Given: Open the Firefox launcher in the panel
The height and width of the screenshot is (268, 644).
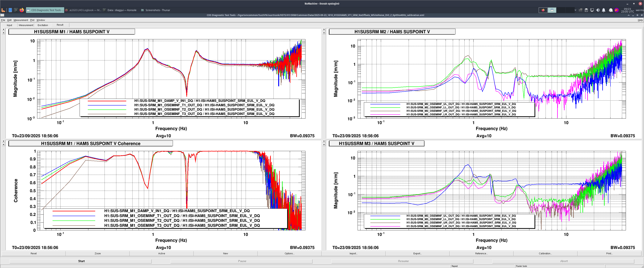Looking at the screenshot, I should (22, 10).
